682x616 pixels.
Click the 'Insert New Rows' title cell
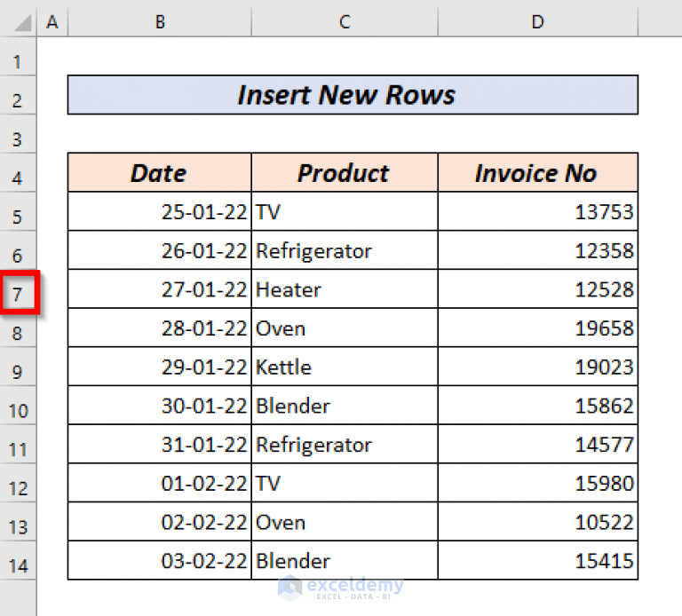click(x=353, y=95)
